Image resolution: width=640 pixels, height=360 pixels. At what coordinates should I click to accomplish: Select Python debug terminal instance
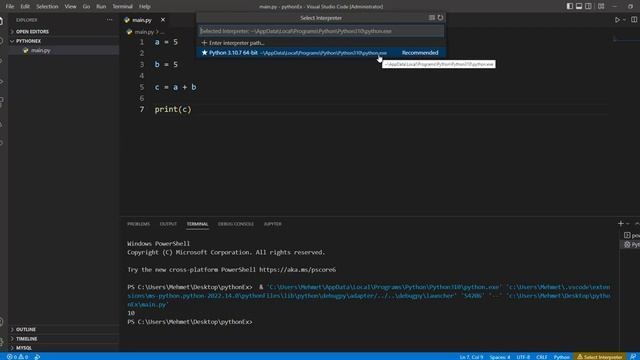[x=631, y=244]
